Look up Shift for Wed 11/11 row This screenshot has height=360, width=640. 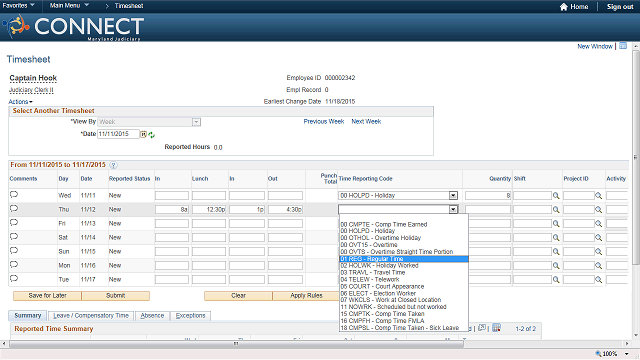(x=556, y=196)
